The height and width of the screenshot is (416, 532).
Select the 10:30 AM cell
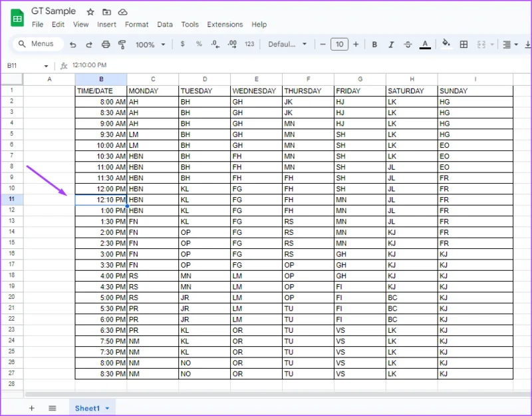[x=101, y=156]
